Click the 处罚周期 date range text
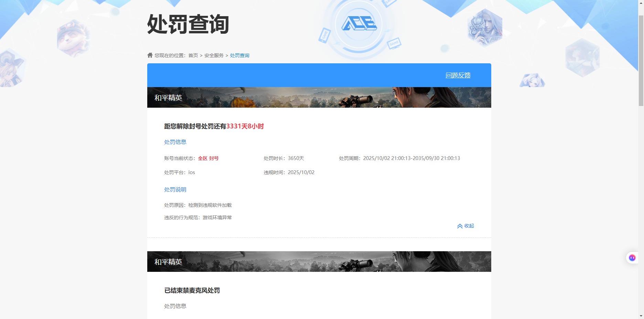644x319 pixels. pyautogui.click(x=411, y=158)
